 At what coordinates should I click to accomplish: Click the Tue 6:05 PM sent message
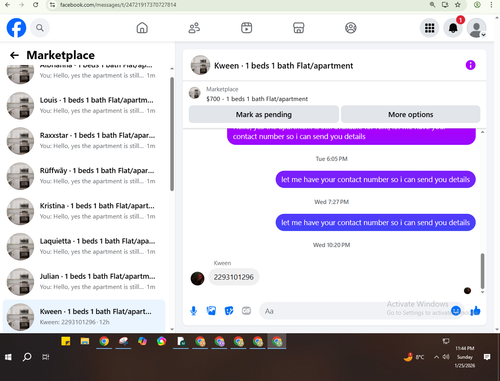[x=375, y=180]
